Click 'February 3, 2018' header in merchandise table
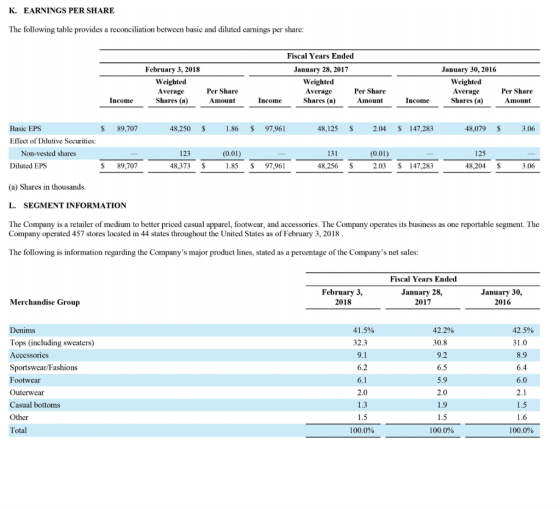The width and height of the screenshot is (560, 509). (x=342, y=297)
